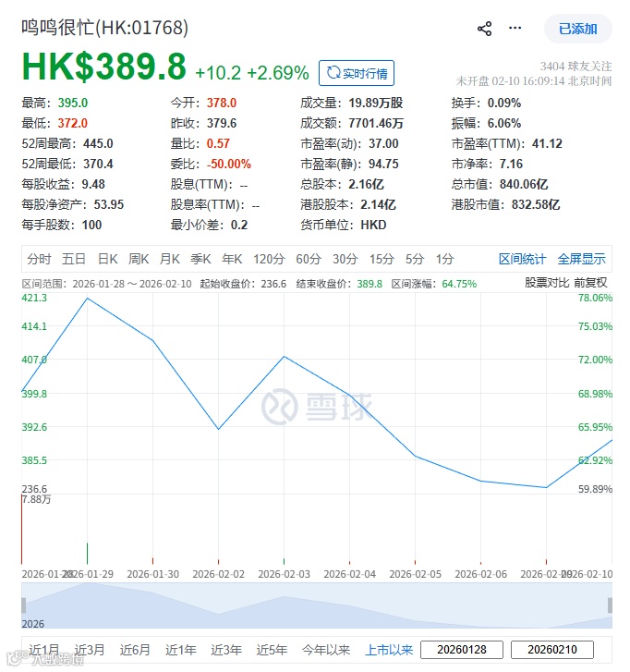
Task: Switch to the 月K chart tab
Action: (170, 259)
